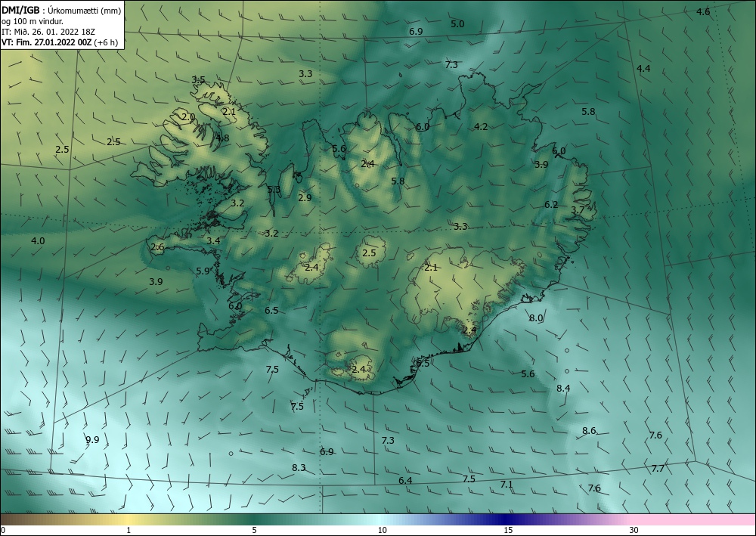Click the color scale tick label 0
The height and width of the screenshot is (536, 756).
tap(3, 531)
